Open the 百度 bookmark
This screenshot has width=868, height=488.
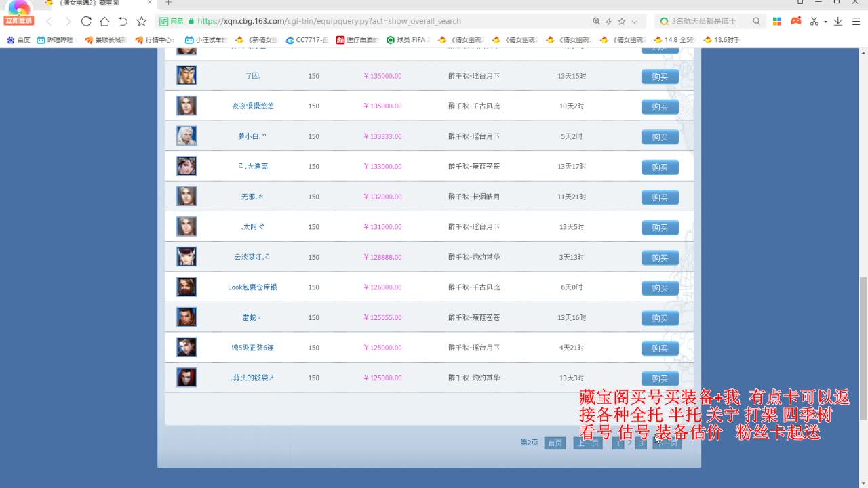(18, 40)
